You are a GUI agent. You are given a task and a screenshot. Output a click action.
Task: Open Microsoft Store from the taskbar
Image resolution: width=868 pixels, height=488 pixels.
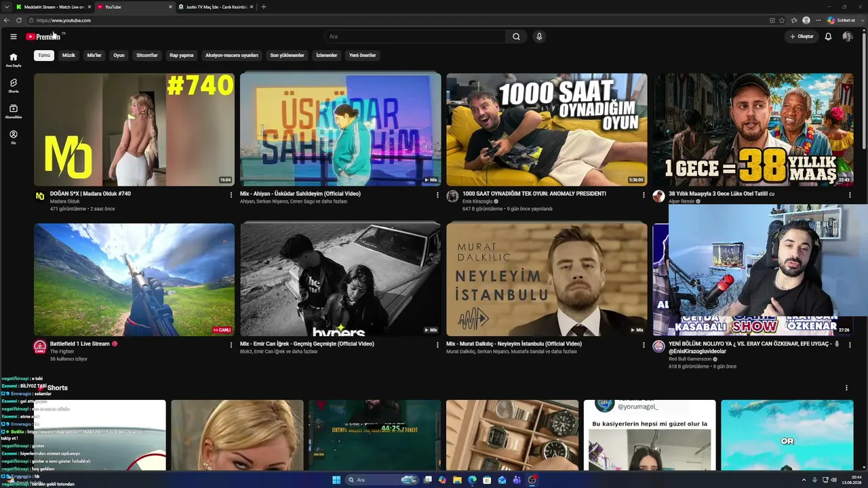point(487,480)
